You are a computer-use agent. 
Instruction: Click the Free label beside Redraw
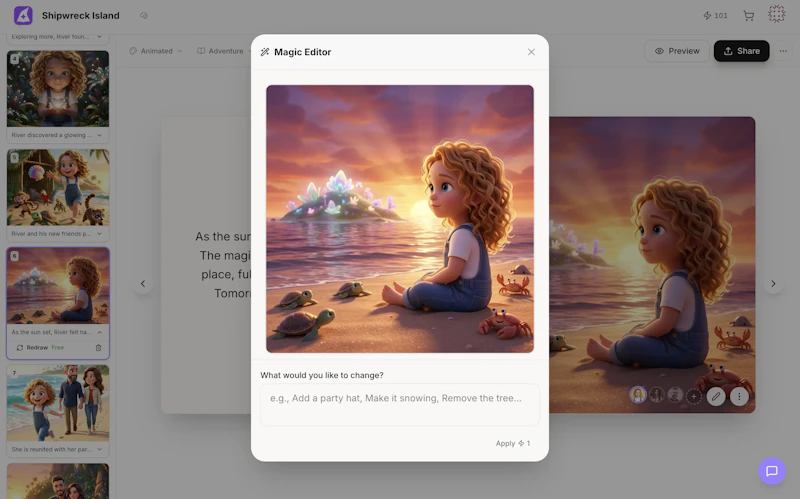click(x=58, y=347)
